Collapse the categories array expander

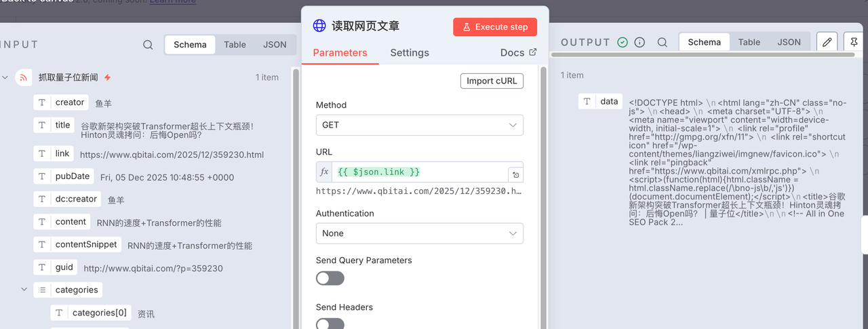pyautogui.click(x=24, y=290)
